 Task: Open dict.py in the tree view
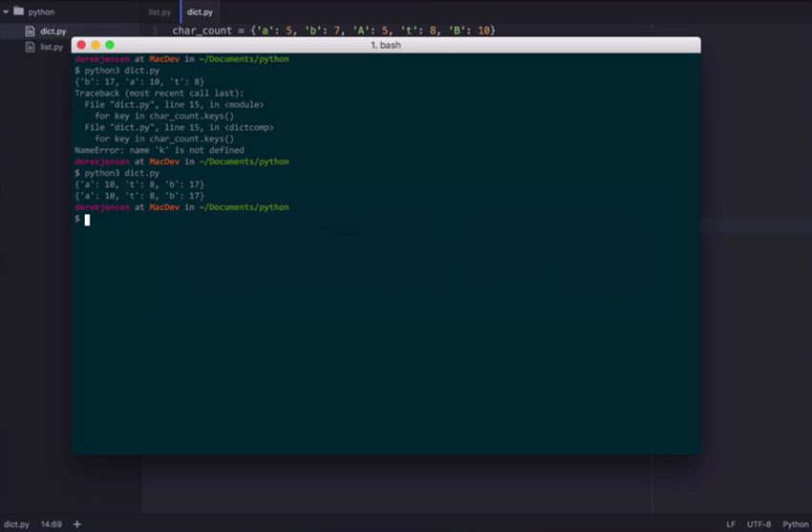(x=53, y=32)
